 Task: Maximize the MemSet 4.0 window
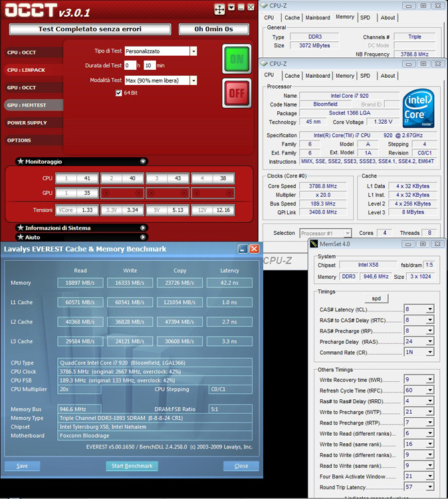click(423, 244)
